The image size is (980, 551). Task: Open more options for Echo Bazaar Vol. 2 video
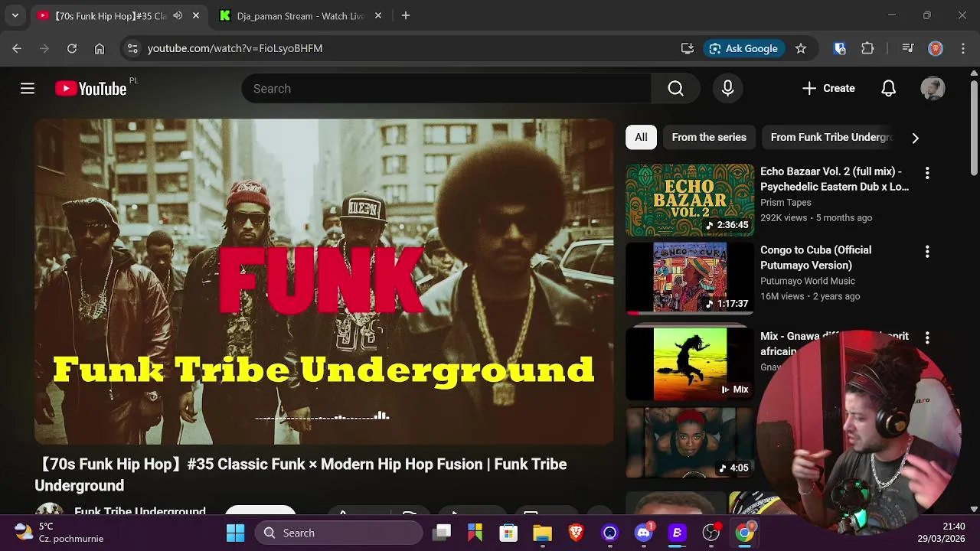pos(927,174)
